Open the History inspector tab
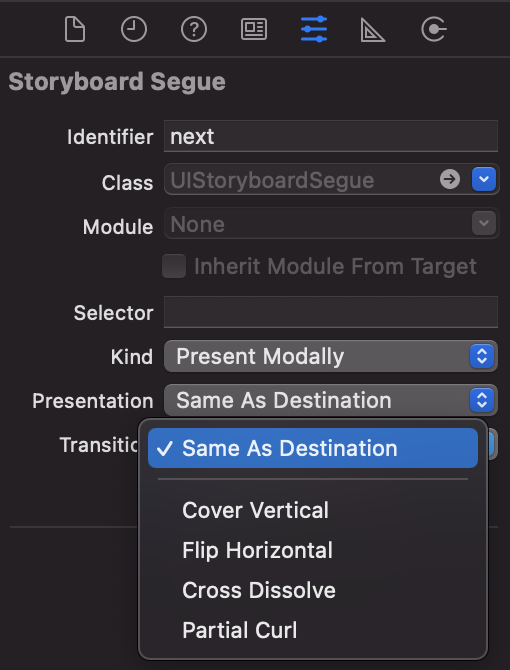The image size is (510, 670). (134, 29)
